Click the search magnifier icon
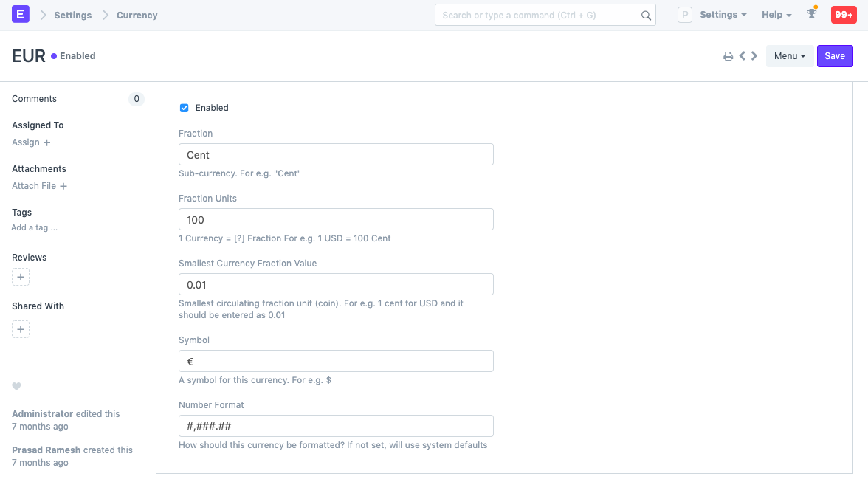The width and height of the screenshot is (868, 482). tap(646, 16)
